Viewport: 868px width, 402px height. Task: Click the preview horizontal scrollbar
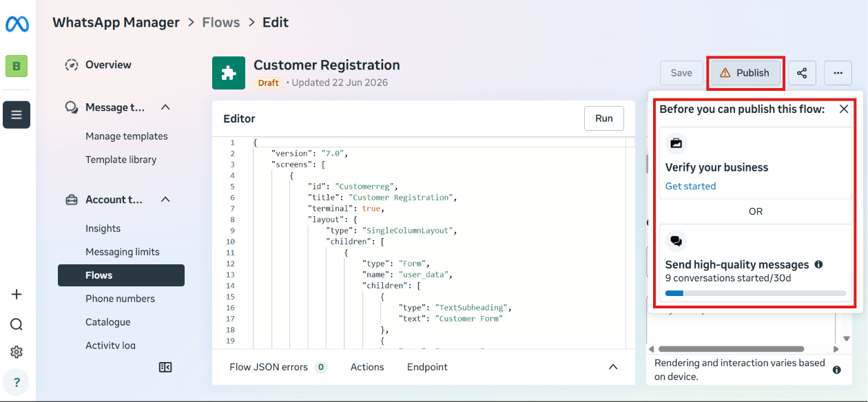point(730,349)
